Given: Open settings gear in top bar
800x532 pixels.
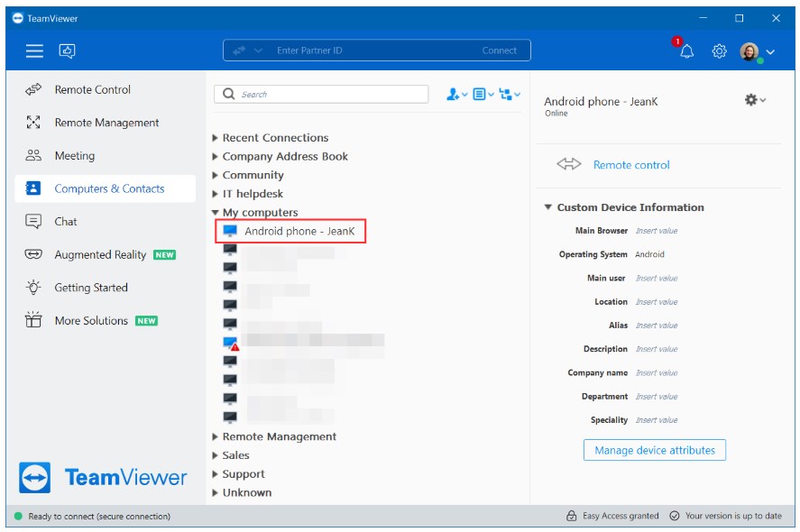Looking at the screenshot, I should tap(719, 51).
